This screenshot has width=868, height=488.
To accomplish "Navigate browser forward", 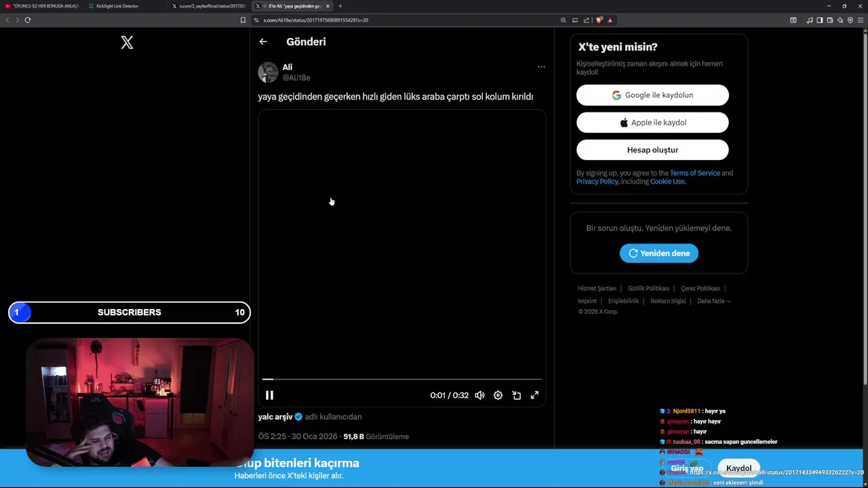I will pyautogui.click(x=17, y=20).
